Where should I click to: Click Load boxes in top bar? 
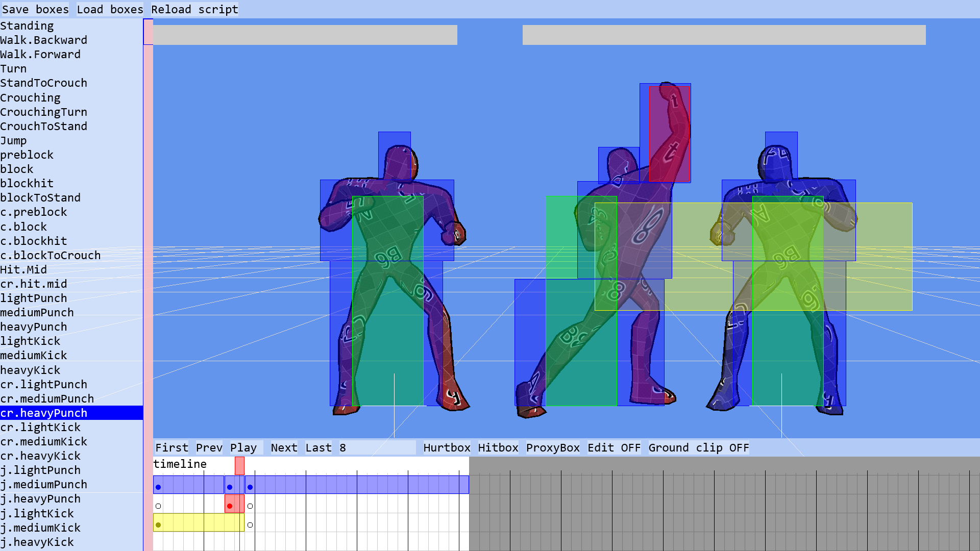tap(110, 9)
